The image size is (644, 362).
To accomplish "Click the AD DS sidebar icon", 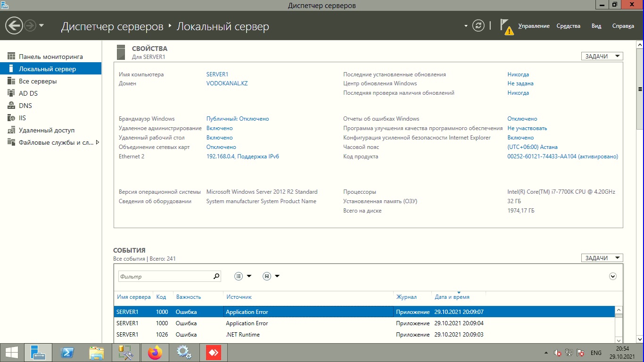I will pos(11,93).
